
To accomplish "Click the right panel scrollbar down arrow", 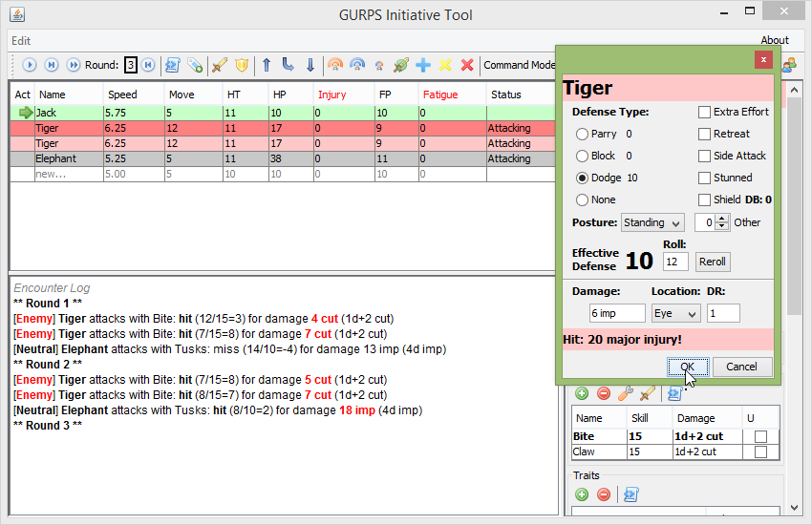I will pyautogui.click(x=795, y=508).
